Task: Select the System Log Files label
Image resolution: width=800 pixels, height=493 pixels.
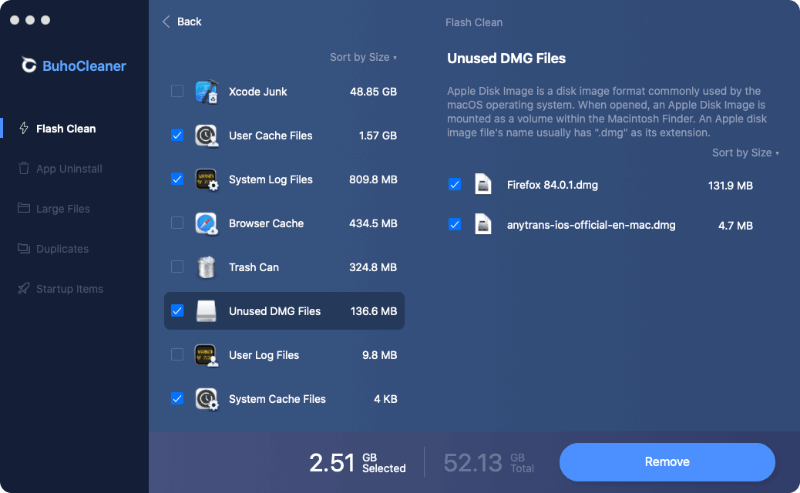Action: click(x=270, y=179)
